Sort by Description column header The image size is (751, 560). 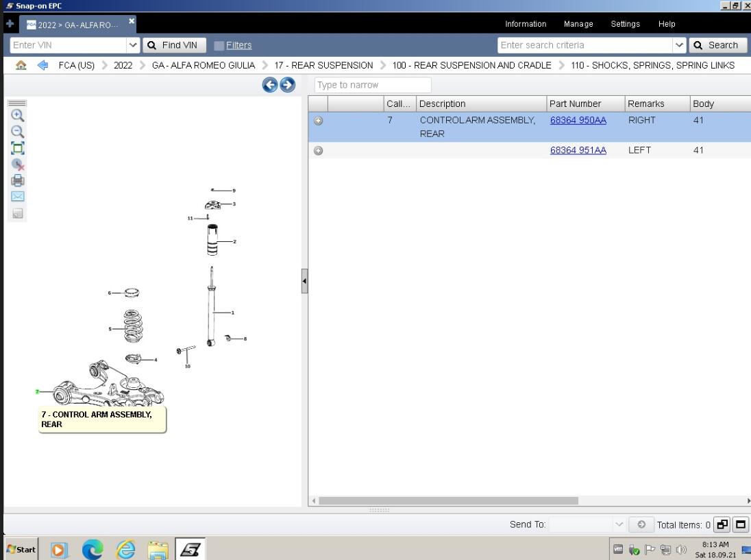[481, 104]
